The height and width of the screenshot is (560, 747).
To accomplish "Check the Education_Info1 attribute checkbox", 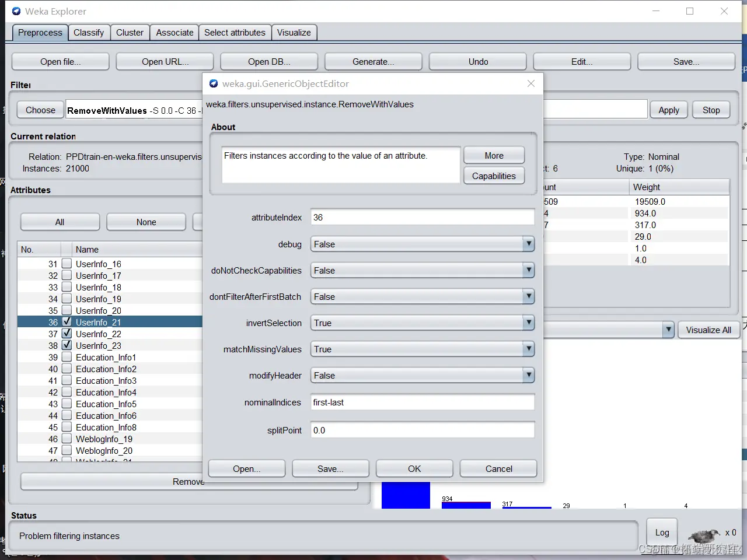I will [67, 356].
